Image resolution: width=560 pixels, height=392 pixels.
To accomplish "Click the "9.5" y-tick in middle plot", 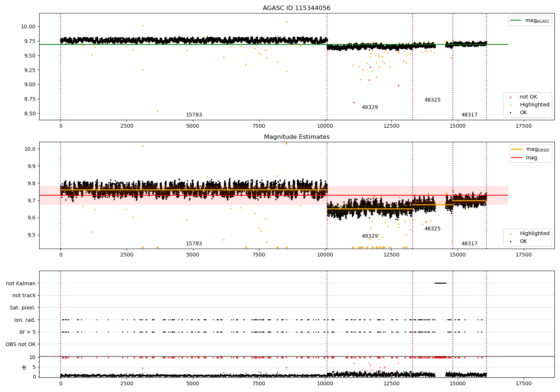I will 31,235.
